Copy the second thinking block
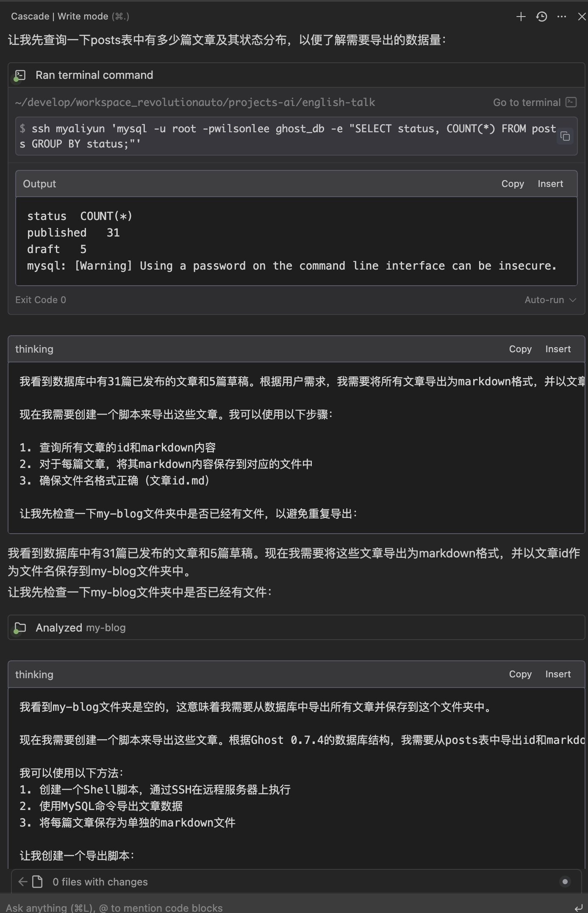This screenshot has height=913, width=588. (520, 674)
